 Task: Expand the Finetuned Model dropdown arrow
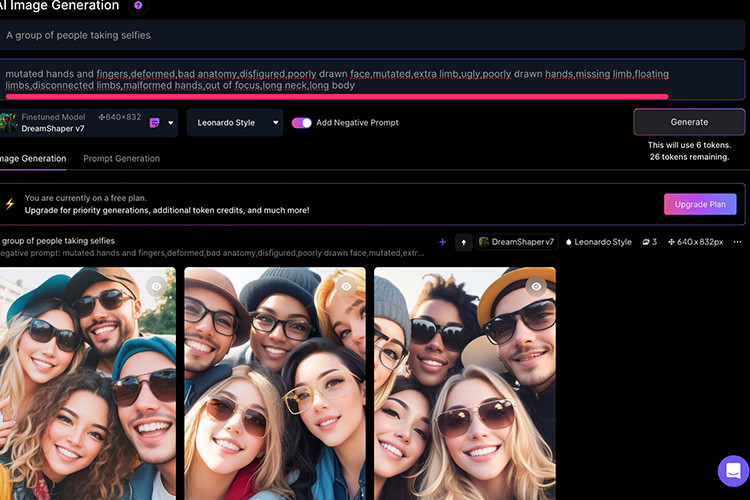coord(171,123)
